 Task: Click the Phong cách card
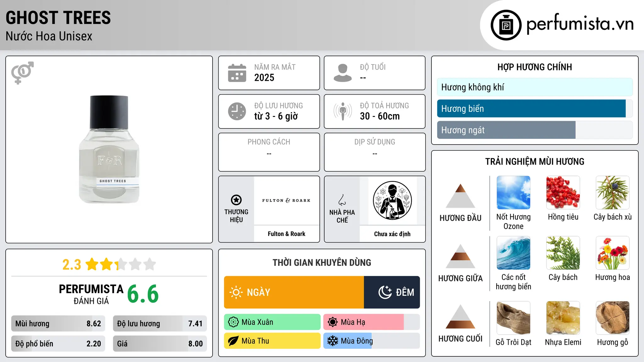click(x=269, y=152)
